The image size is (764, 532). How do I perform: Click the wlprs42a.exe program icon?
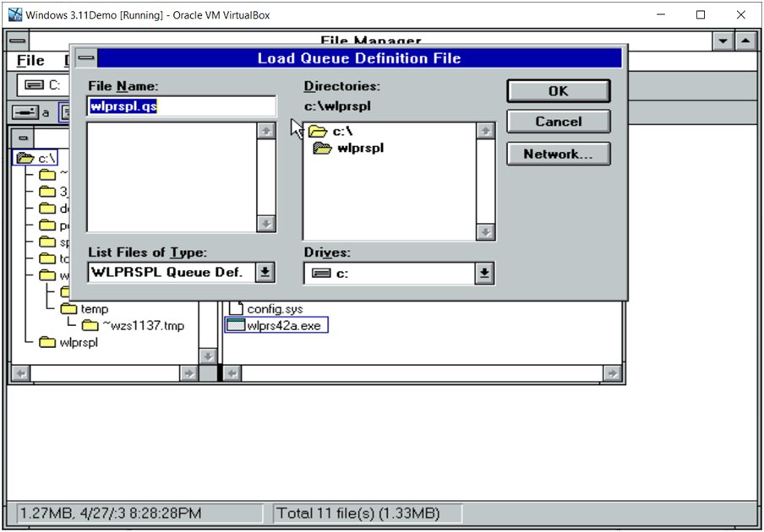pos(236,325)
